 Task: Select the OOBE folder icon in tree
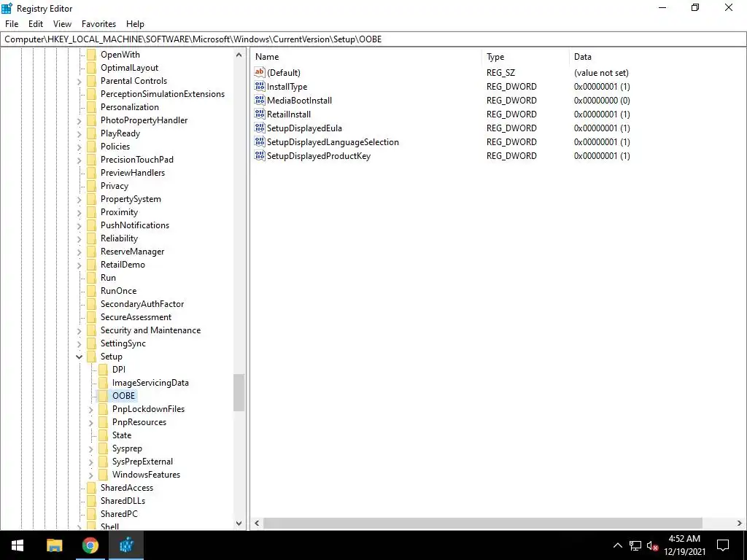click(104, 396)
